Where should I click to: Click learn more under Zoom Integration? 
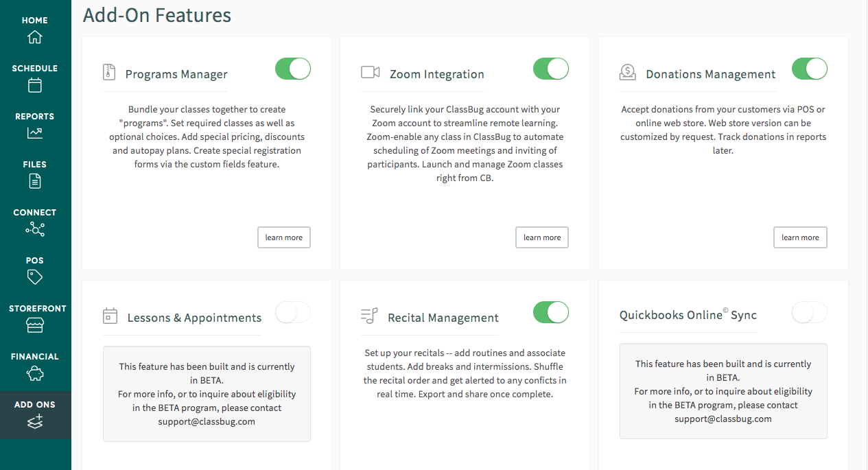point(542,237)
